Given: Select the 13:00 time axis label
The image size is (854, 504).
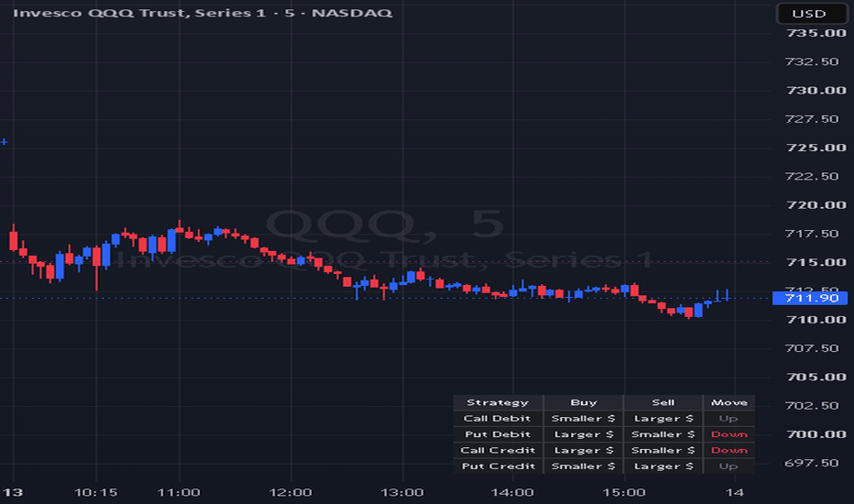Looking at the screenshot, I should pos(402,493).
